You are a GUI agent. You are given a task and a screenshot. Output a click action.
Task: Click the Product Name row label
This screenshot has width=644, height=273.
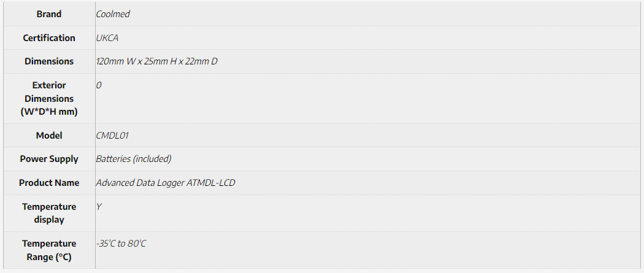pyautogui.click(x=49, y=183)
